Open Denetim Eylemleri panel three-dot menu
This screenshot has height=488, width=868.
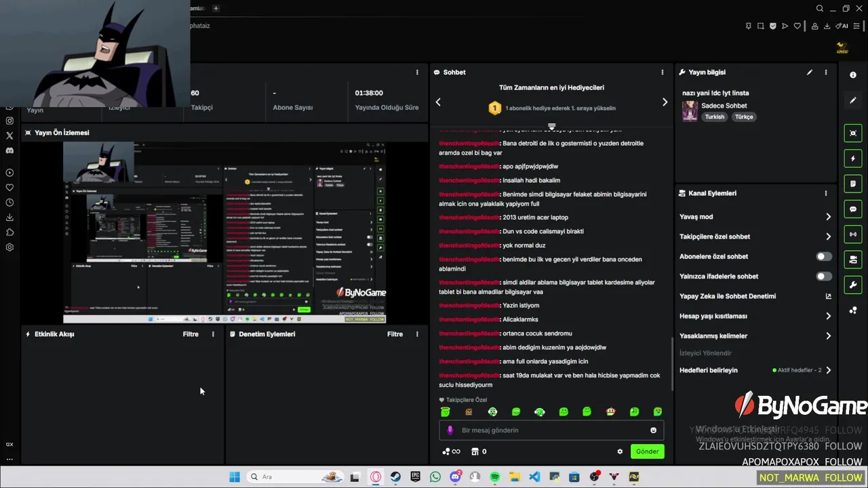pyautogui.click(x=417, y=334)
